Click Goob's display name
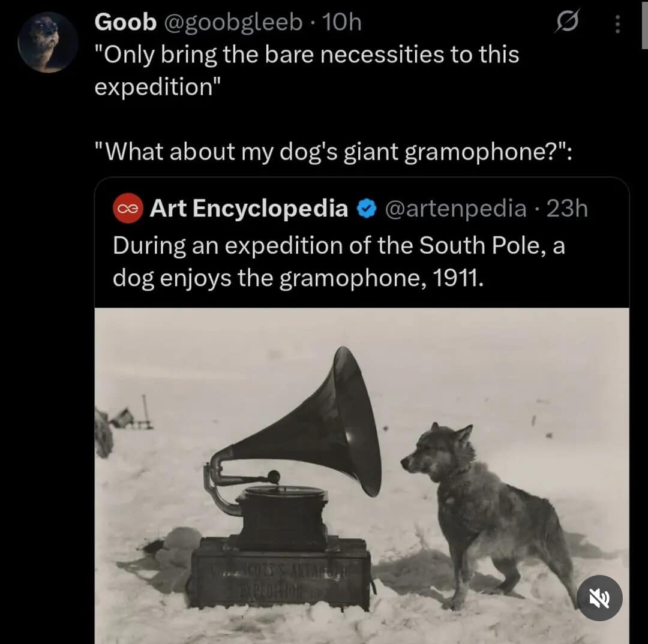Screen dimensions: 648x644 pyautogui.click(x=126, y=22)
